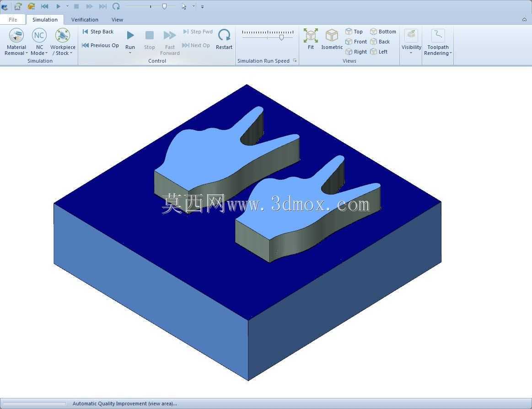Click quick access Fast Forward icon
Image resolution: width=532 pixels, height=409 pixels.
[x=89, y=6]
